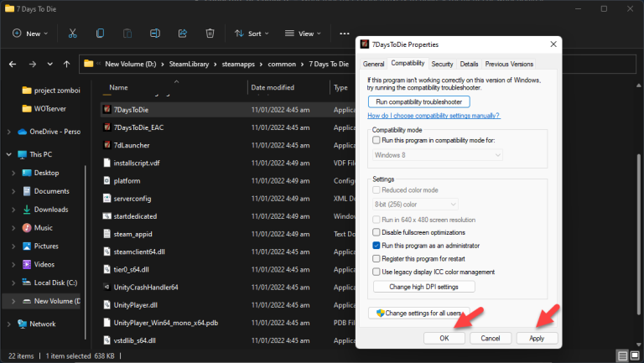Open the View dropdown
The width and height of the screenshot is (644, 363).
(x=303, y=34)
